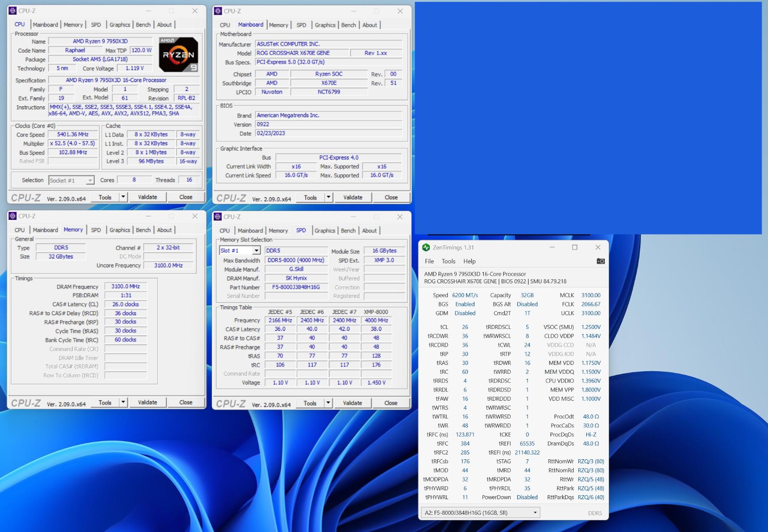
Task: Open the Socket #1 selection dropdown
Action: [90, 180]
